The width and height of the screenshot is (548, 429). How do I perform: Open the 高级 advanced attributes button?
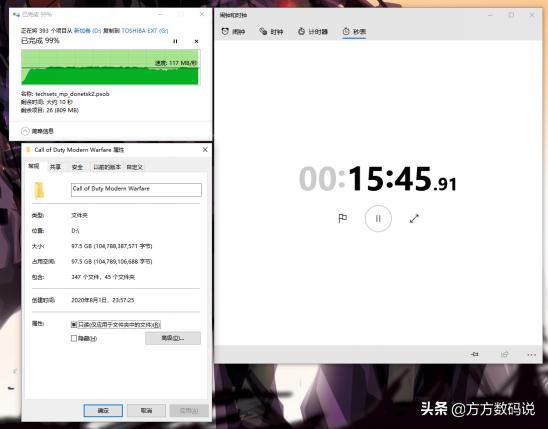[173, 338]
